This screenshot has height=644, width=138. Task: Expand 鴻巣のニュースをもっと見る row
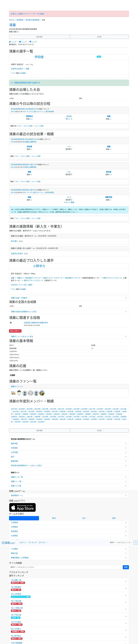69,336
